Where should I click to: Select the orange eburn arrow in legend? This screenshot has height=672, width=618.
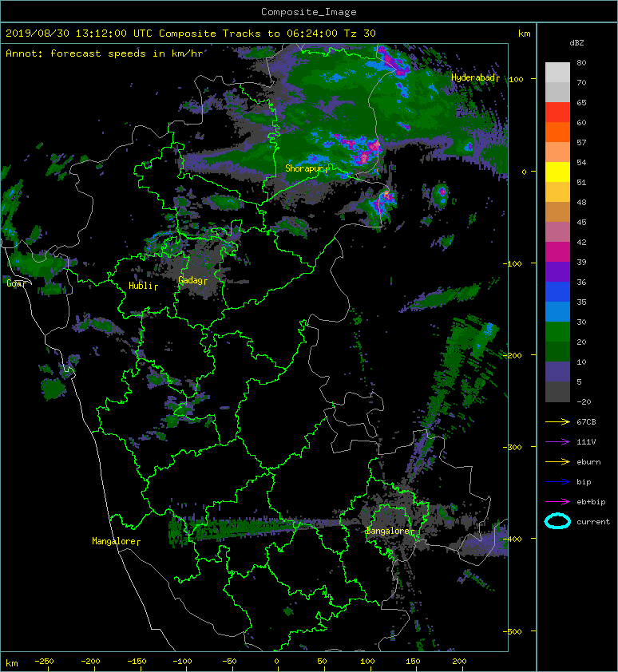[x=557, y=461]
